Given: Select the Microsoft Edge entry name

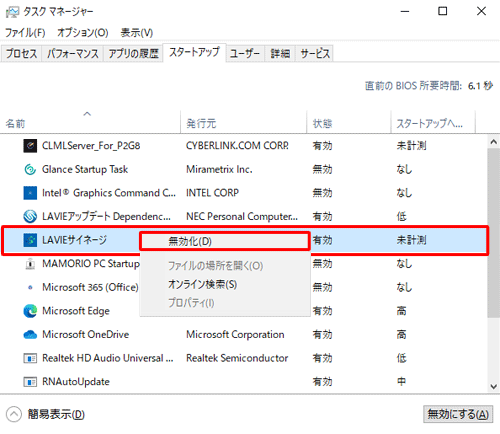Looking at the screenshot, I should 76,311.
